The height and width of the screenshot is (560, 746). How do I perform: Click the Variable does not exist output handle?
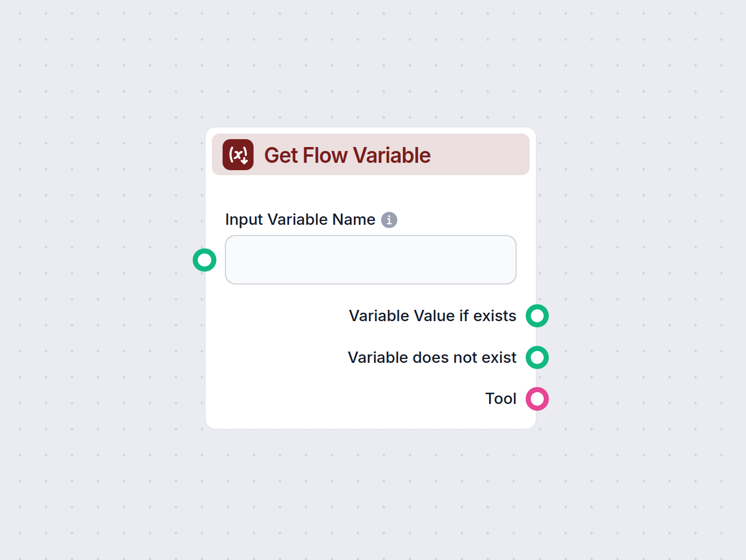[537, 358]
